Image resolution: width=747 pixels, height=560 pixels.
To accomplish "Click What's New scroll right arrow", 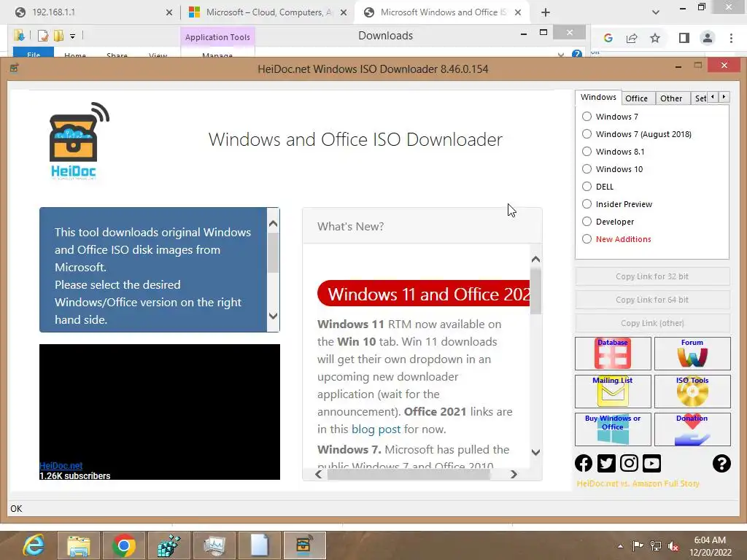I will pos(514,474).
